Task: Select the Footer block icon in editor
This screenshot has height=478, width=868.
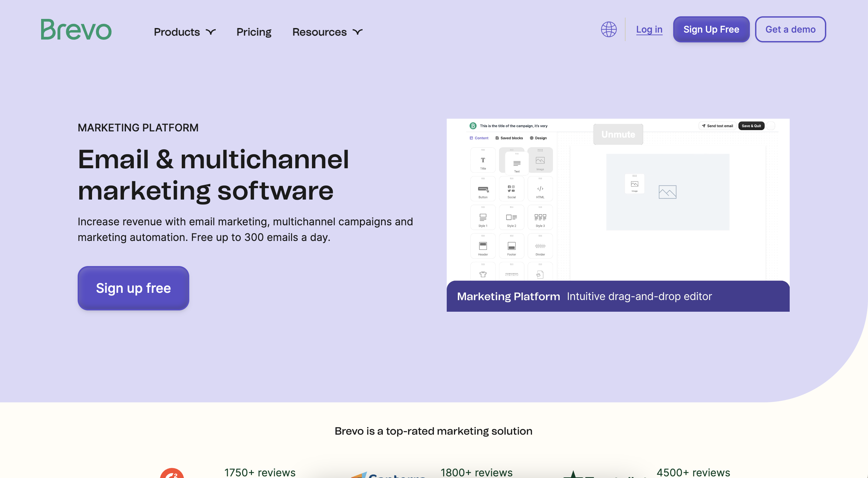Action: pyautogui.click(x=511, y=246)
